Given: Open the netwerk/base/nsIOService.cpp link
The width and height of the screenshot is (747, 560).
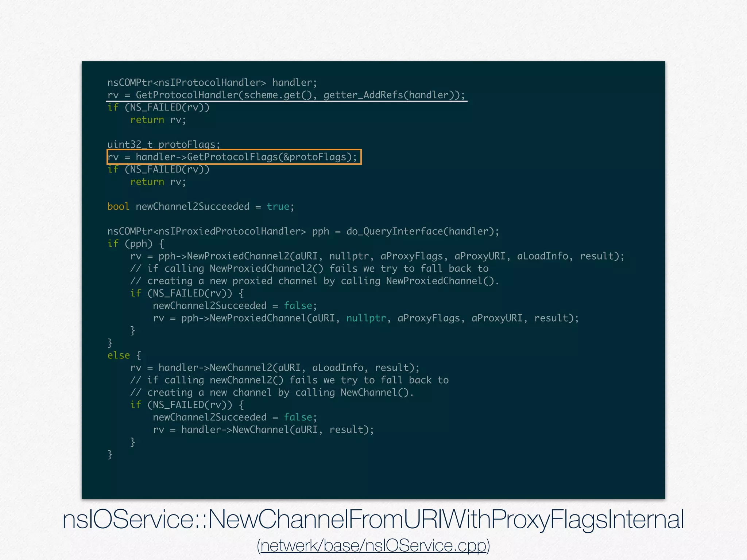Looking at the screenshot, I should pyautogui.click(x=373, y=545).
